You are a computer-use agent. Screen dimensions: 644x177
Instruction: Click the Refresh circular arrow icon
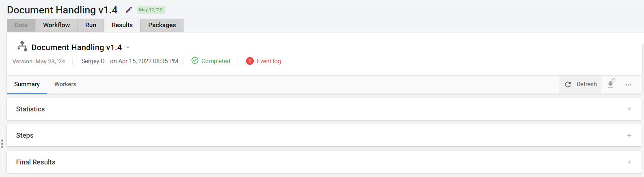coord(568,84)
